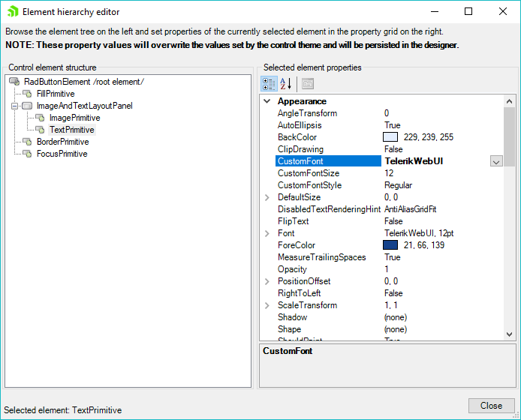The width and height of the screenshot is (521, 420).
Task: Click the CustomFontSize value 12
Action: click(x=389, y=173)
